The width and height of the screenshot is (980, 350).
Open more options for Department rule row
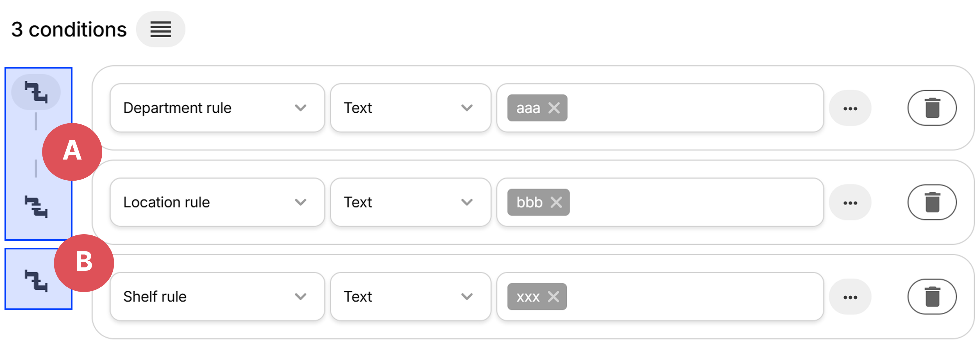click(850, 108)
